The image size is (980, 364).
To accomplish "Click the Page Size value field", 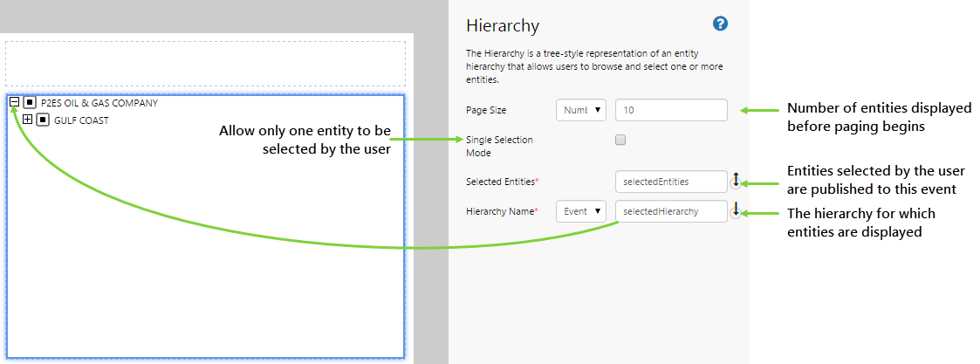I will (x=670, y=110).
